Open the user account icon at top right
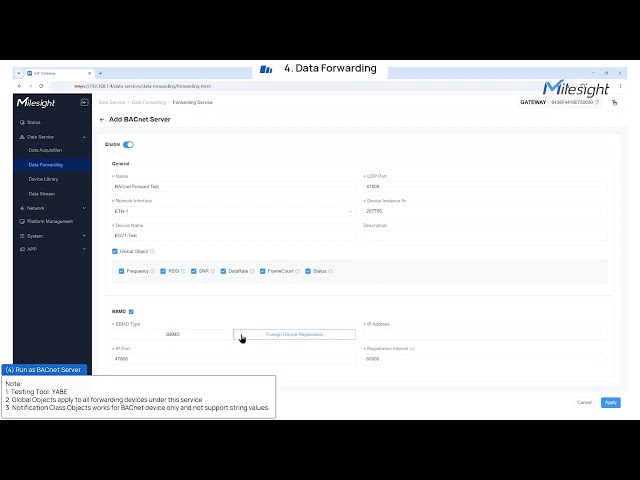This screenshot has height=480, width=640. [x=614, y=102]
